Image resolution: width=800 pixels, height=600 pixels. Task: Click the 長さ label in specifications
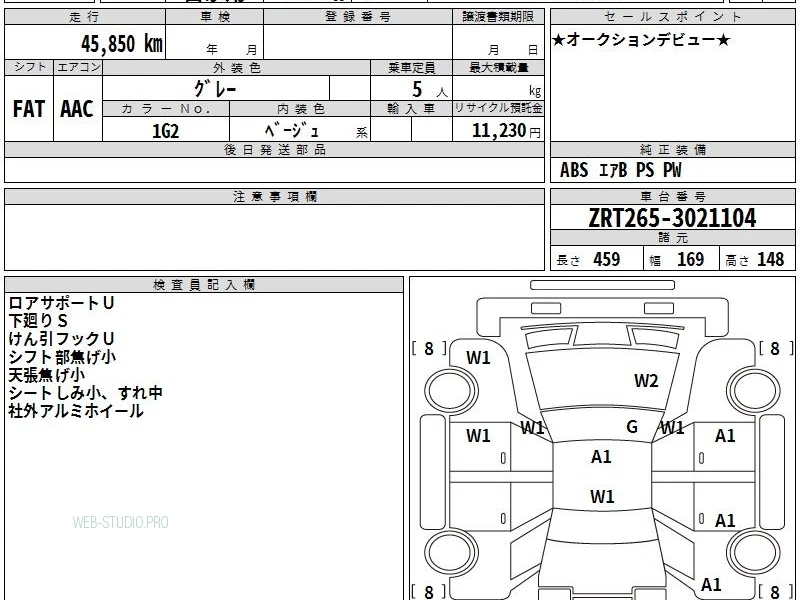568,261
